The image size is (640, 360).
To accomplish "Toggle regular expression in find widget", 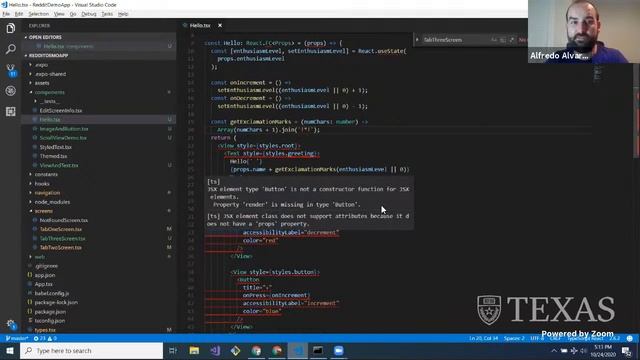I will (512, 40).
